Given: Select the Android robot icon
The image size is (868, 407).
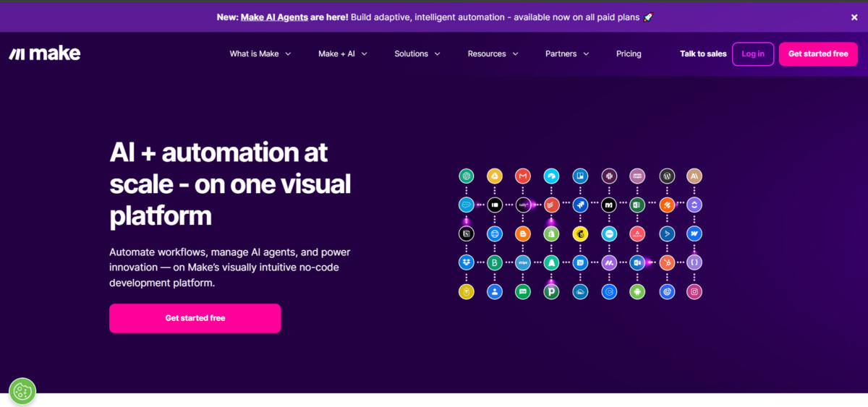Looking at the screenshot, I should click(637, 291).
